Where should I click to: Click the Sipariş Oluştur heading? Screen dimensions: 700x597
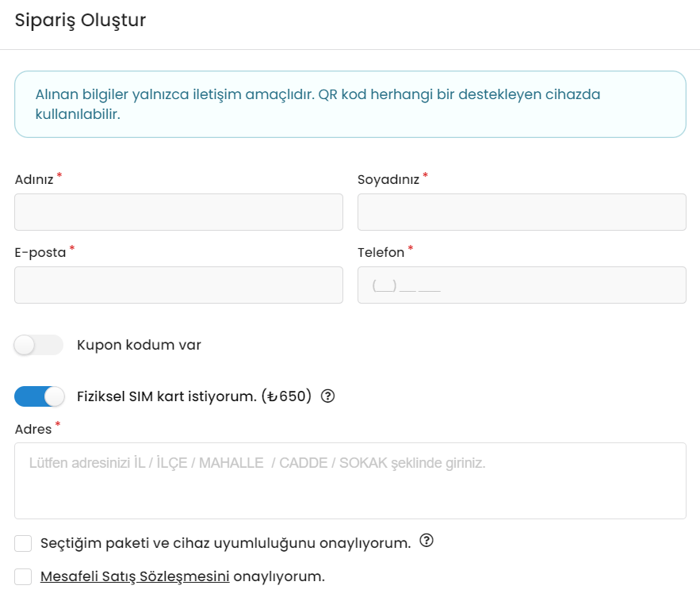coord(80,21)
